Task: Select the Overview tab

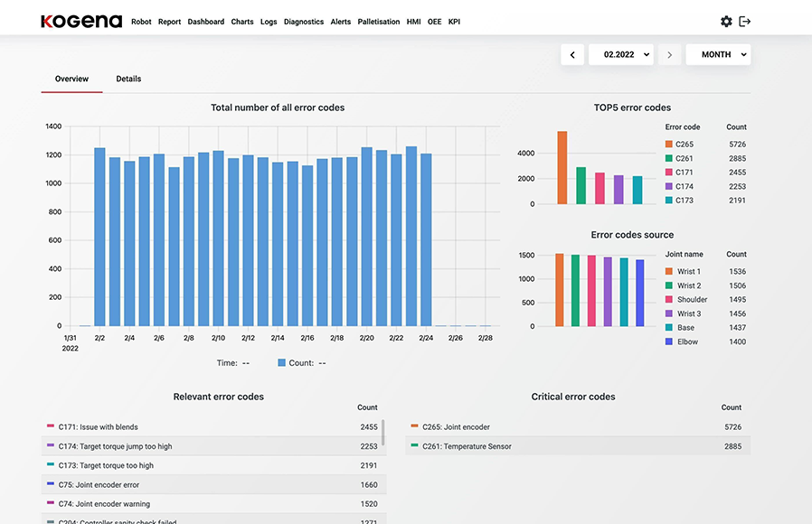Action: [71, 80]
